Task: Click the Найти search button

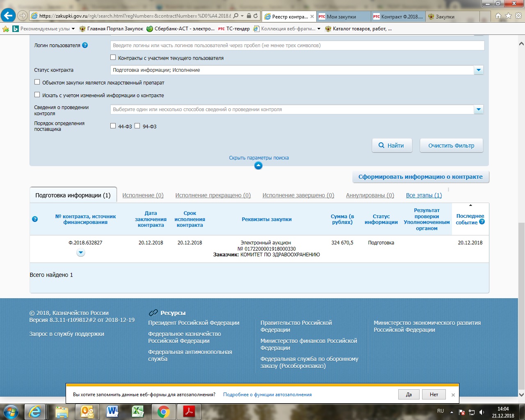Action: (392, 146)
